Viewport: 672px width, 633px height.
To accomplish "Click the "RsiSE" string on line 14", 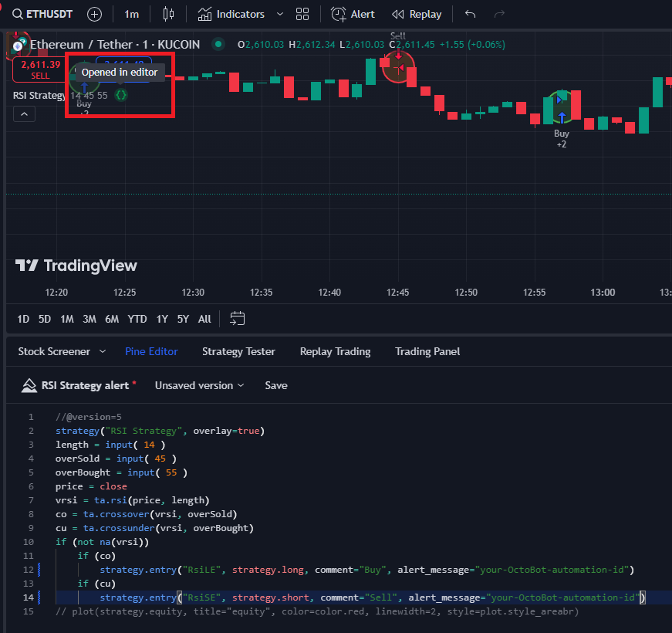I will tap(202, 597).
